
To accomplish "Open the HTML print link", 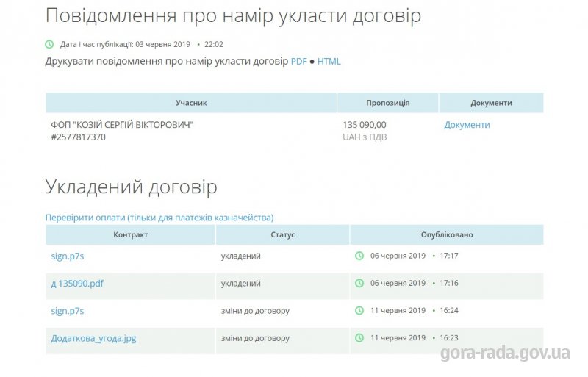I will click(329, 61).
